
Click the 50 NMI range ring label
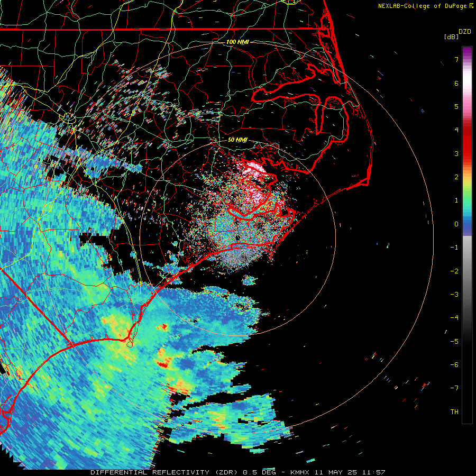point(237,140)
